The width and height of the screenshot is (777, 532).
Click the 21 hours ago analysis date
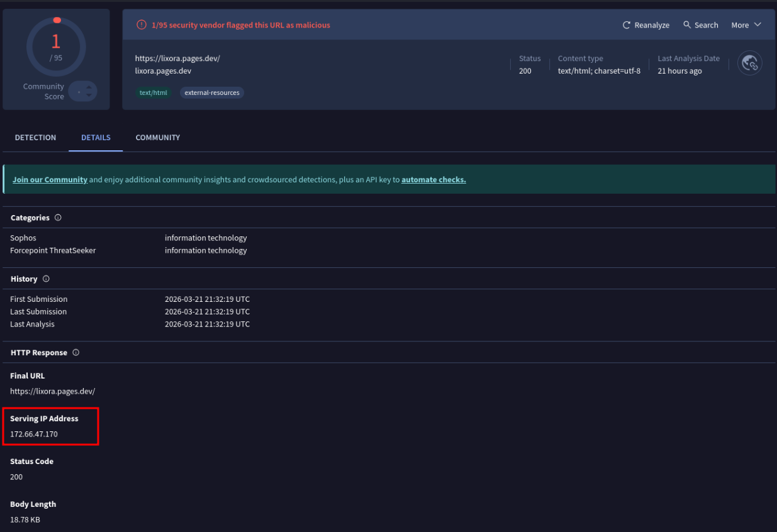679,71
